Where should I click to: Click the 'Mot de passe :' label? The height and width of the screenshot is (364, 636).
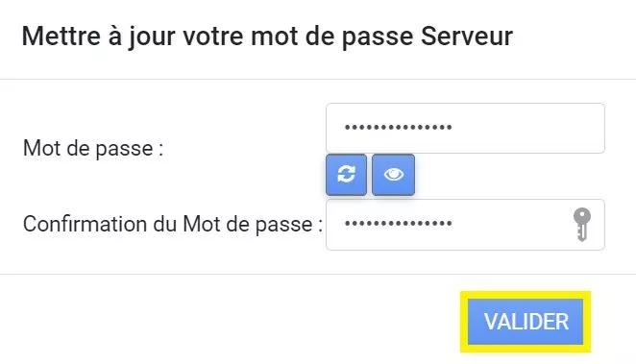(x=93, y=148)
